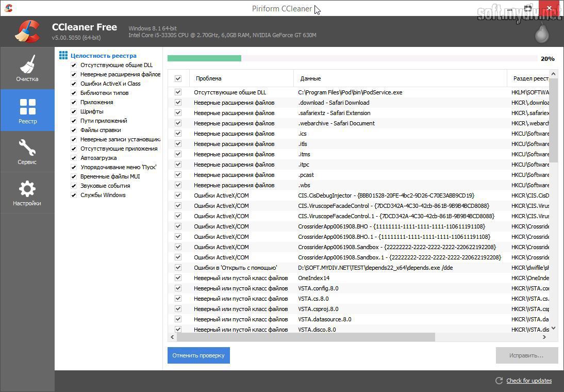Click the Раздел реестра column header
This screenshot has height=392, width=564.
coord(528,78)
